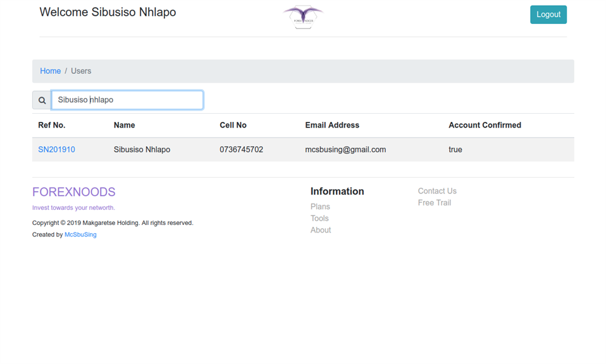Screen dimensions: 606x364
Task: Open user reference SN201910
Action: tap(56, 150)
